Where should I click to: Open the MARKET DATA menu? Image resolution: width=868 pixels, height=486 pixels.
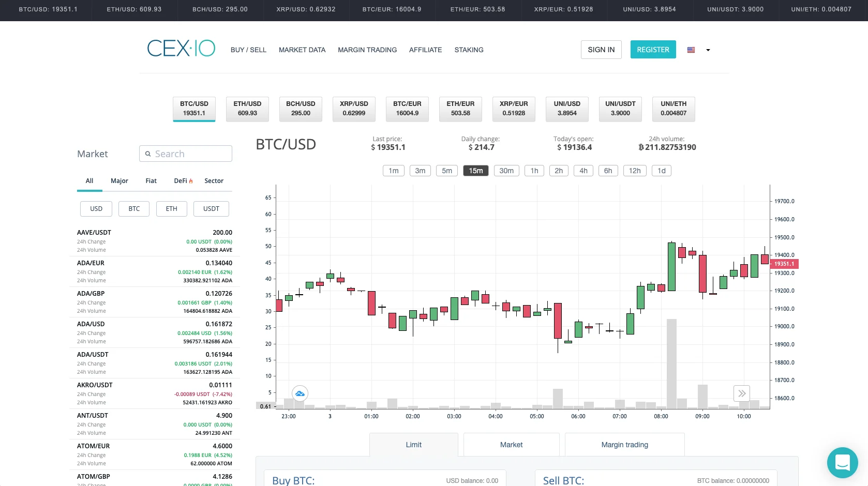(x=302, y=50)
